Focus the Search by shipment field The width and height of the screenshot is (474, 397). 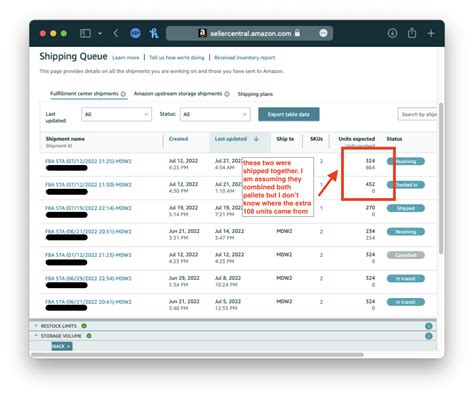pos(417,114)
